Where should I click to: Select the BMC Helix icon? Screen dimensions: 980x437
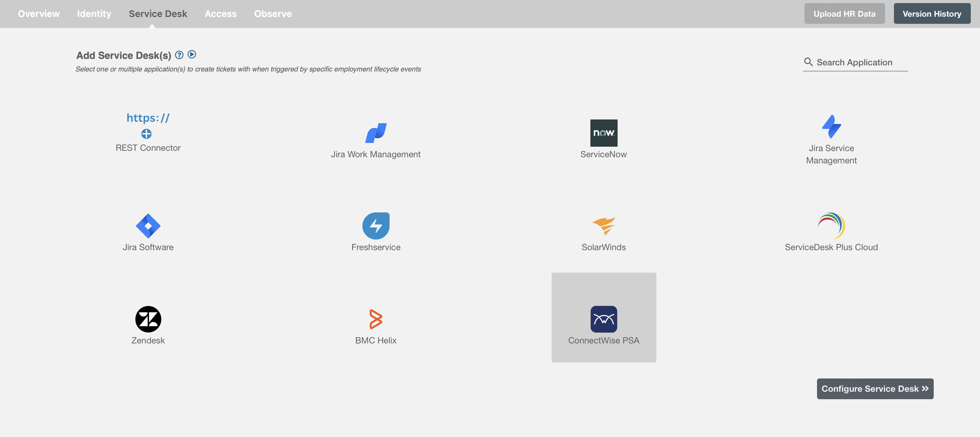[376, 319]
